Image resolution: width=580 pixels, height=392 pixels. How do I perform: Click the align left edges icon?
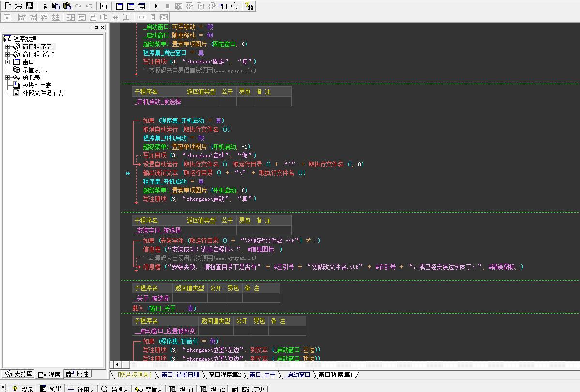point(22,17)
